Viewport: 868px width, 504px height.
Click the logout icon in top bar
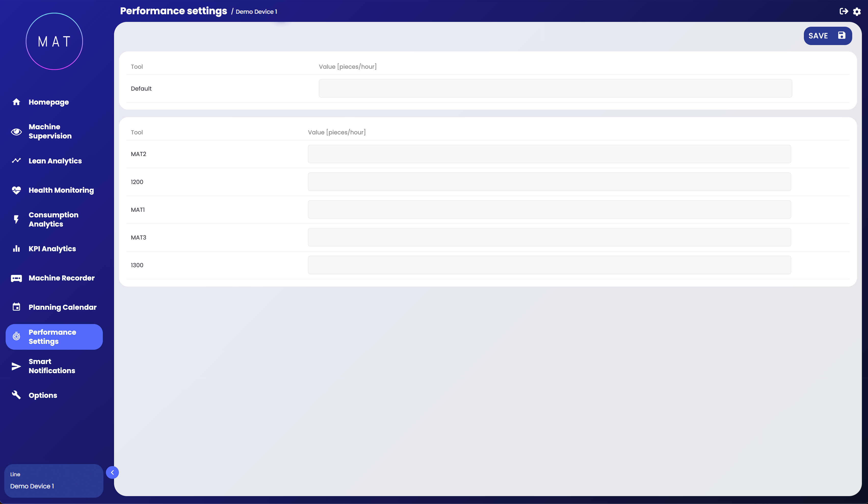[x=844, y=11]
